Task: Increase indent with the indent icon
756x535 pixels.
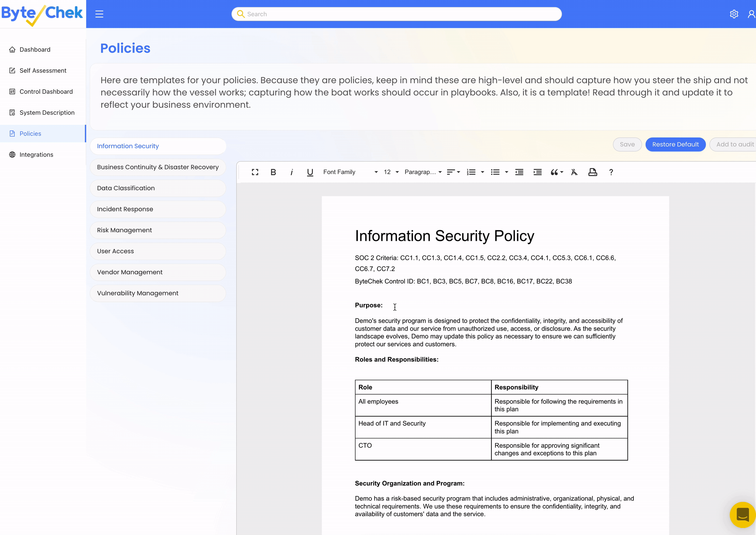Action: [x=537, y=172]
